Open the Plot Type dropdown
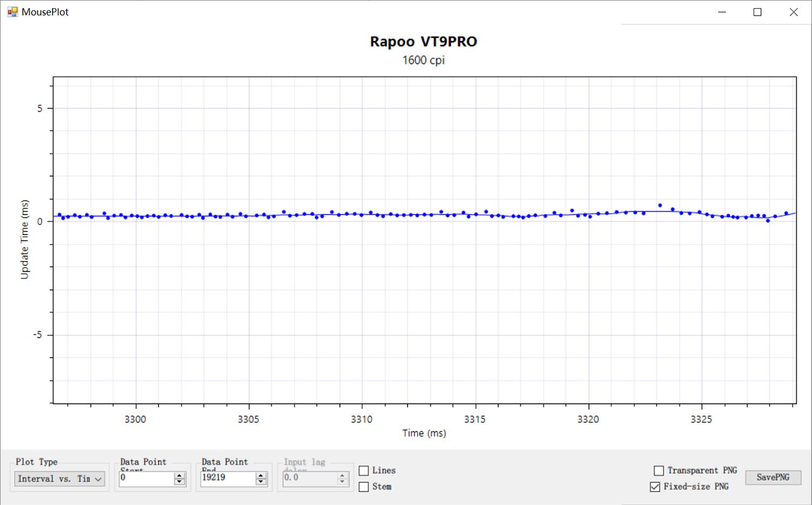The image size is (812, 505). pyautogui.click(x=59, y=479)
